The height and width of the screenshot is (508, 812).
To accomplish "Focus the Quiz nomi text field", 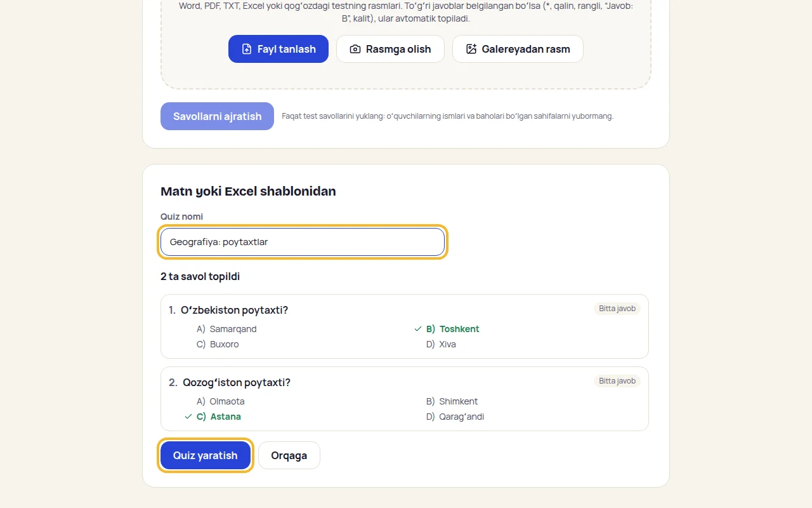I will (x=303, y=242).
